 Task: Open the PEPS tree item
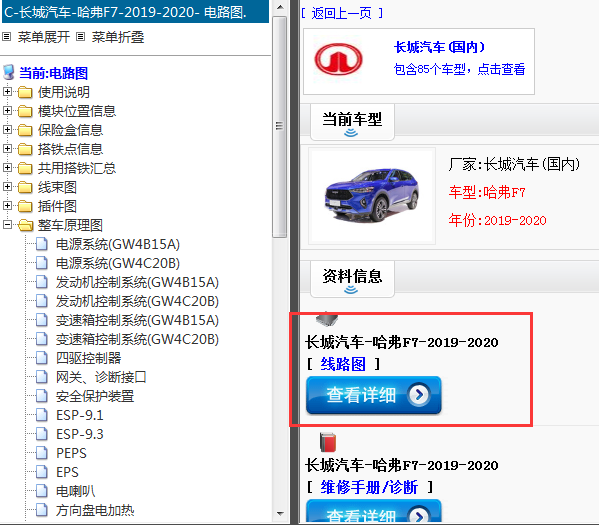coord(71,453)
